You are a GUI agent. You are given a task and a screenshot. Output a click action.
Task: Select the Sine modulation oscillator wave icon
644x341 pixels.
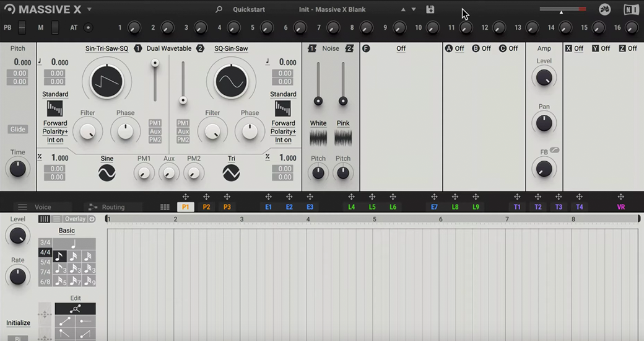107,173
